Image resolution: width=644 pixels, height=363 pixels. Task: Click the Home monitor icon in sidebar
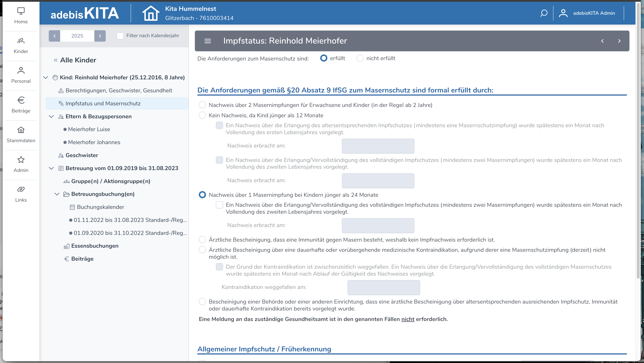pos(21,11)
